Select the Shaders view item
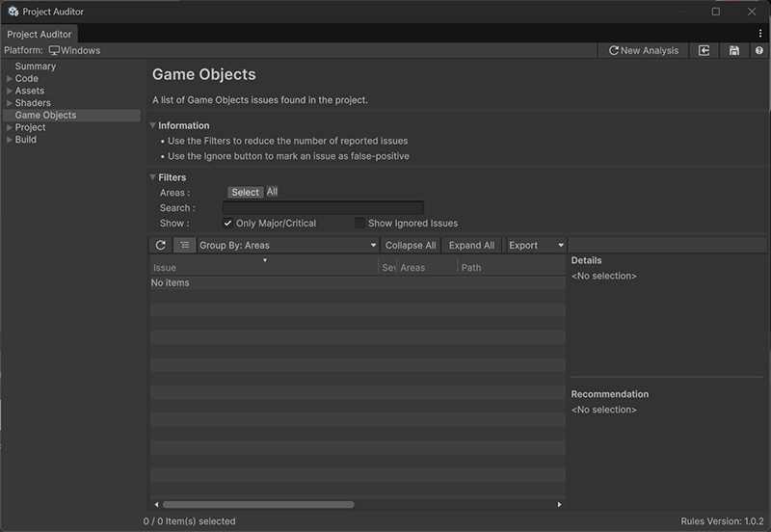771x532 pixels. coord(33,103)
